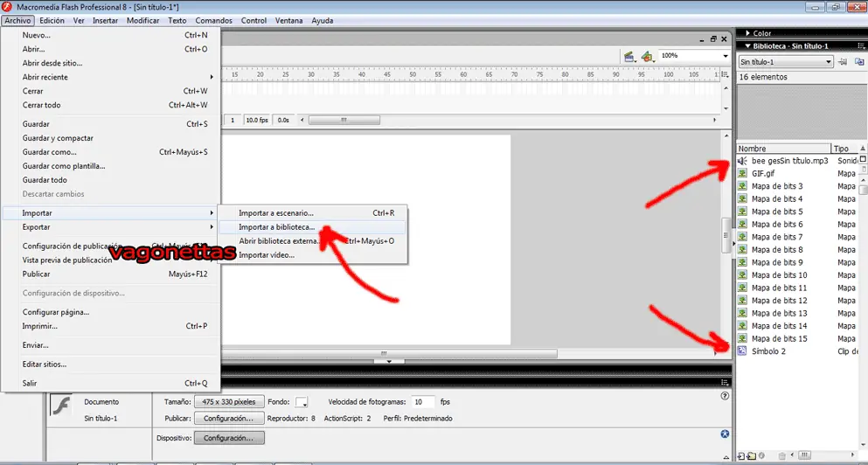This screenshot has width=868, height=465.
Task: Click the timeline horizontal scrollbar thumb
Action: pos(344,120)
